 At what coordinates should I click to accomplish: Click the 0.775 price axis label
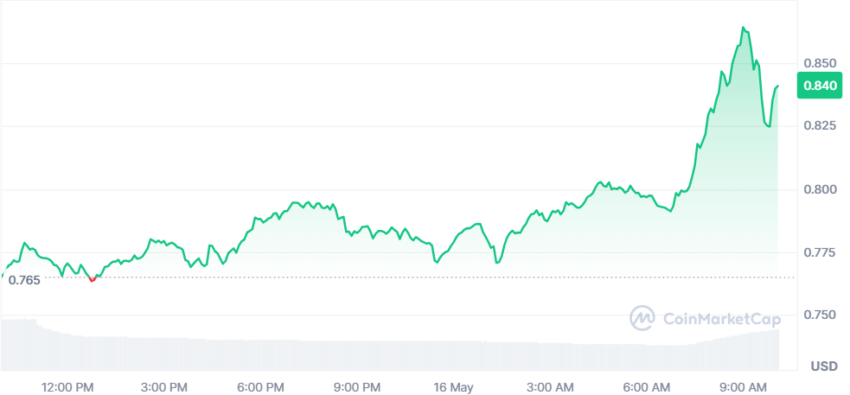click(x=820, y=252)
